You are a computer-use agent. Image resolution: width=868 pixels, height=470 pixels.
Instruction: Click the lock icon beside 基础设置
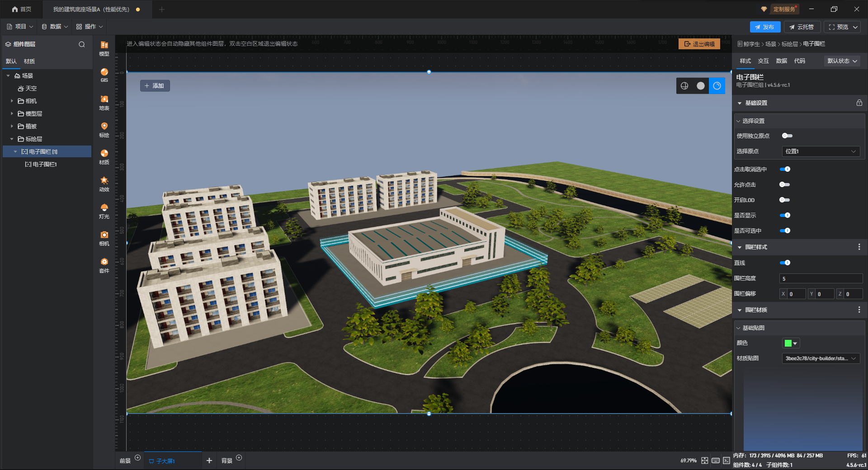[x=859, y=103]
